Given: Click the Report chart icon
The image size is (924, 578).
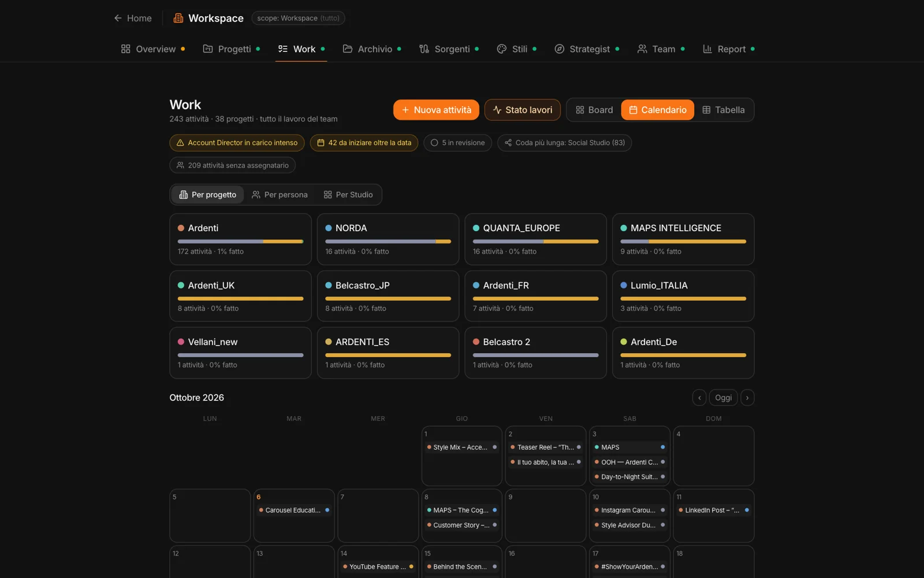Looking at the screenshot, I should pyautogui.click(x=707, y=49).
